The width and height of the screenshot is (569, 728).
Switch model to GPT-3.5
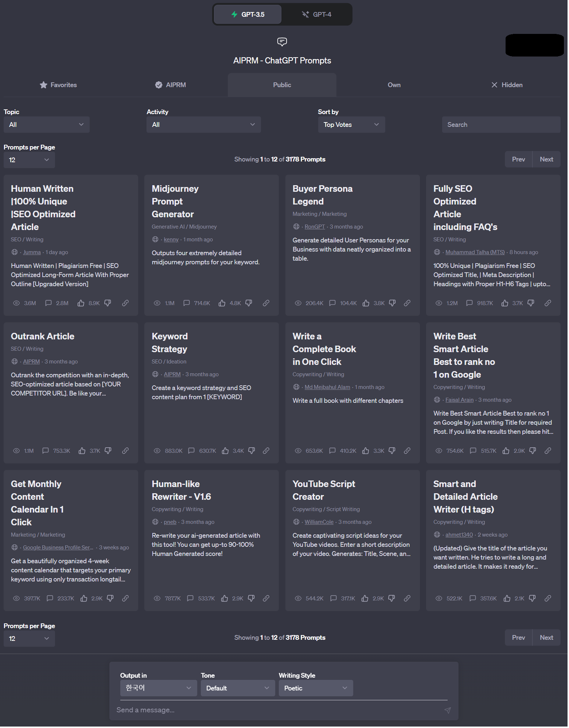248,15
